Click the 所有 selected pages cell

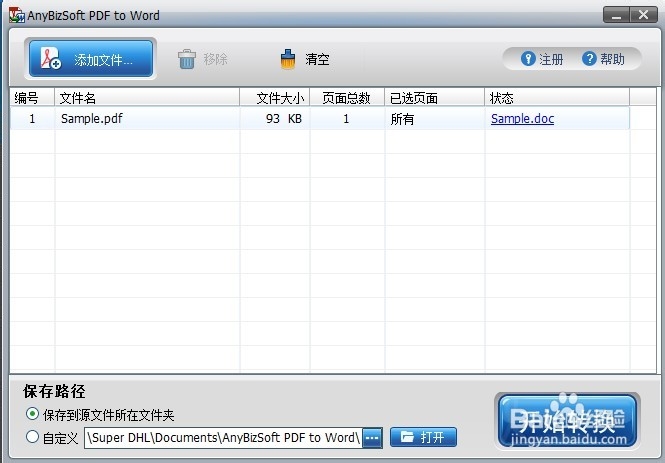click(x=435, y=118)
